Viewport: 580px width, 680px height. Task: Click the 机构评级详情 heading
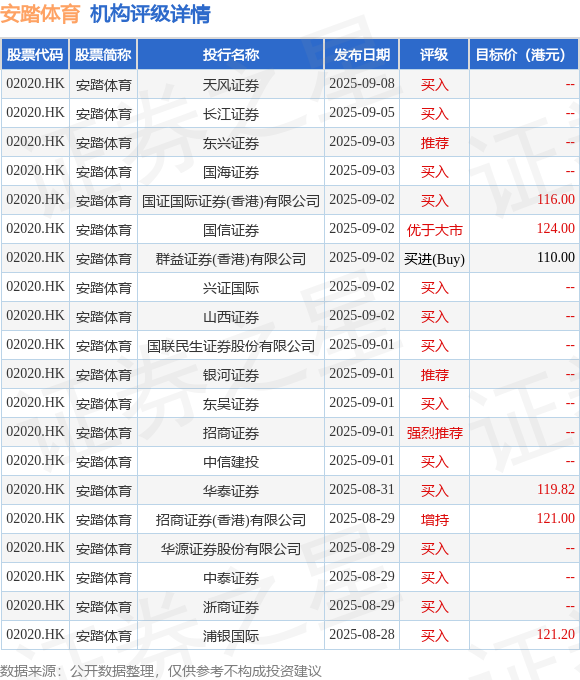[x=150, y=14]
